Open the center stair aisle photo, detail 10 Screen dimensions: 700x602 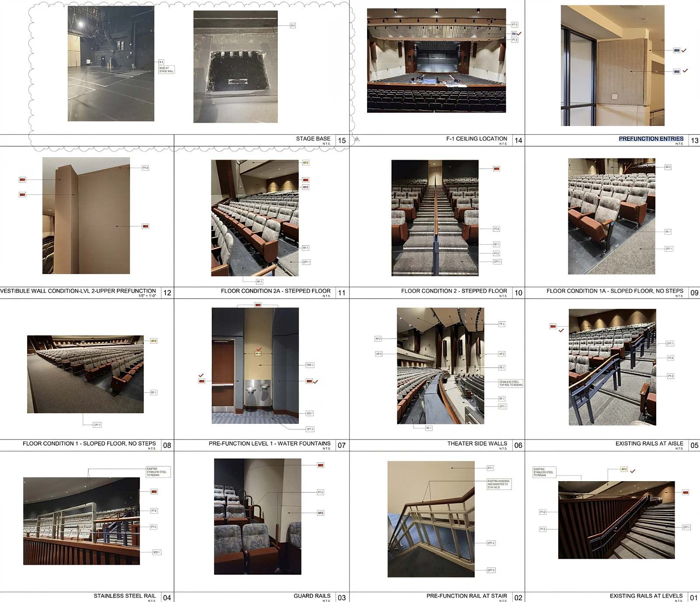click(435, 218)
